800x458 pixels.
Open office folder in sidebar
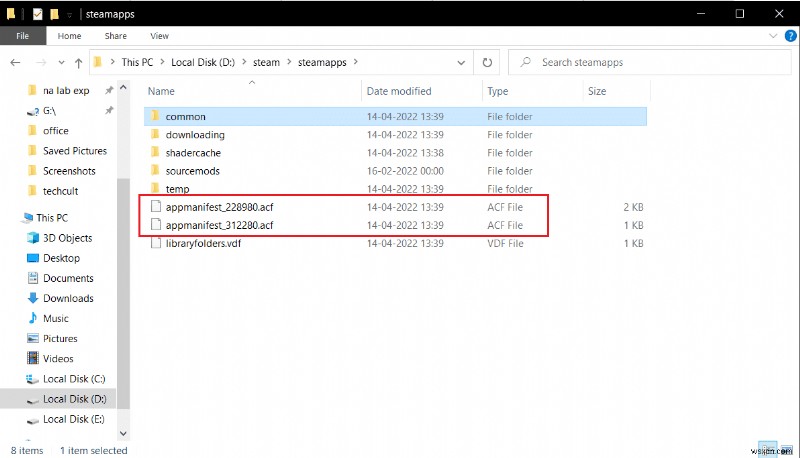coord(56,131)
